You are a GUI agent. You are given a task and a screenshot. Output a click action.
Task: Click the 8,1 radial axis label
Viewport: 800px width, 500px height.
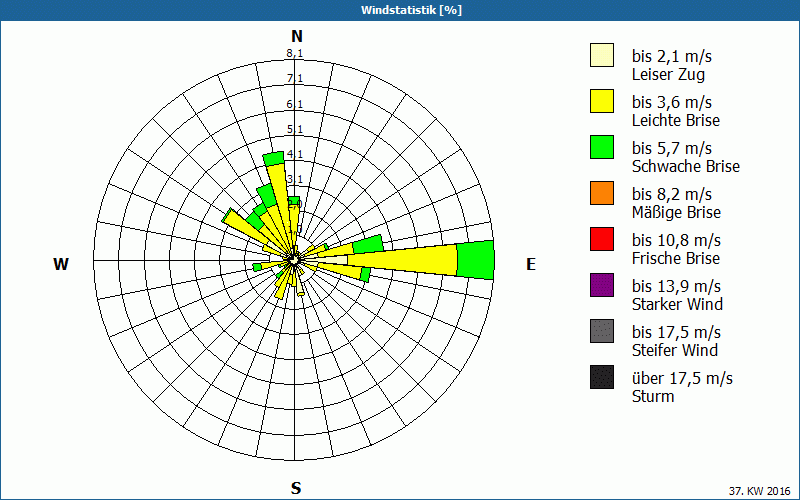tap(294, 54)
